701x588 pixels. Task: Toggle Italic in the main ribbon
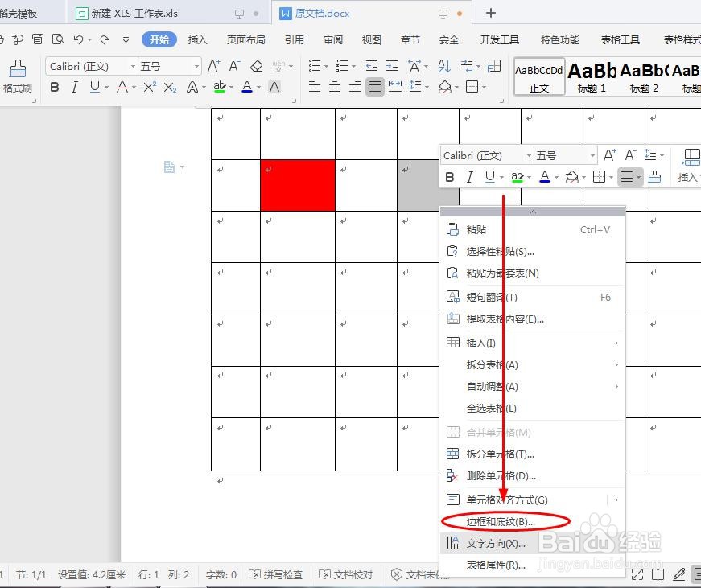[x=75, y=87]
